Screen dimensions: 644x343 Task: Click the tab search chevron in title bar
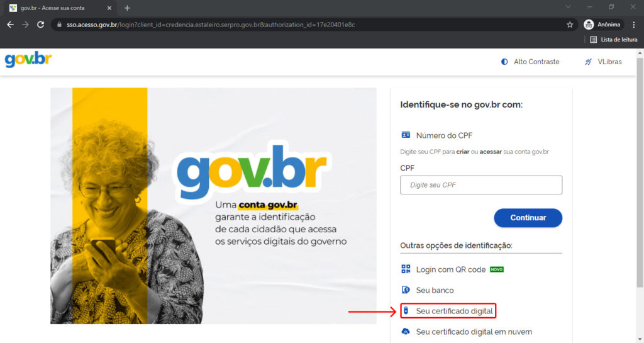(568, 6)
